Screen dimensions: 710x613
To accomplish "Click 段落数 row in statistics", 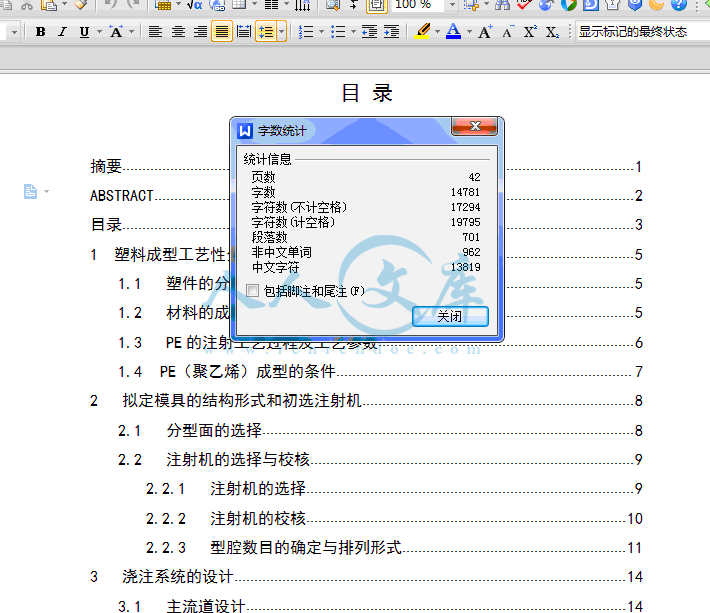I will (x=366, y=237).
